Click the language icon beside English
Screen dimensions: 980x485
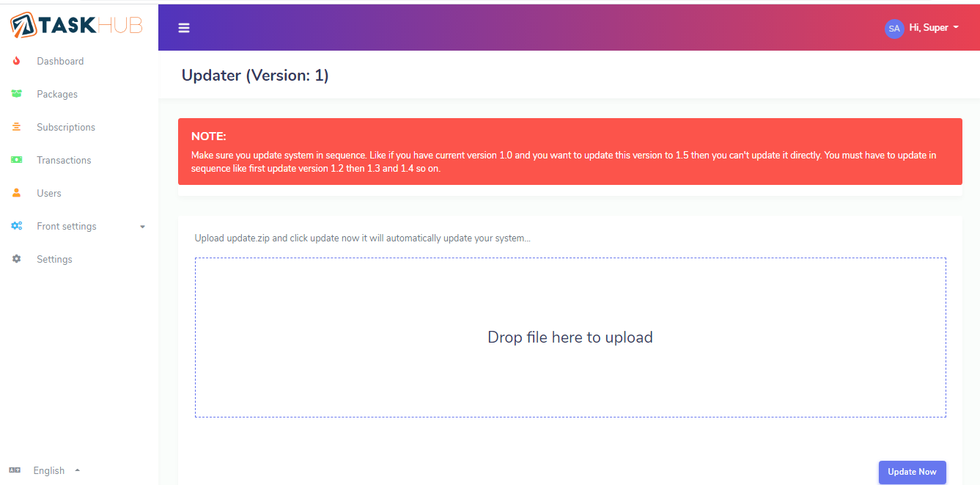coord(15,470)
